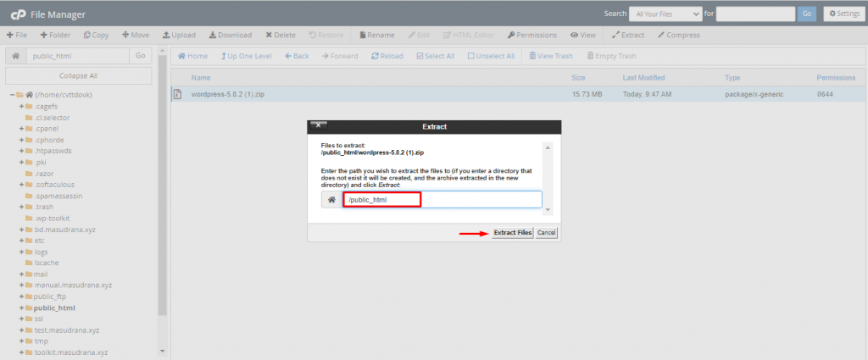Go to Home in navigation bar

point(192,56)
